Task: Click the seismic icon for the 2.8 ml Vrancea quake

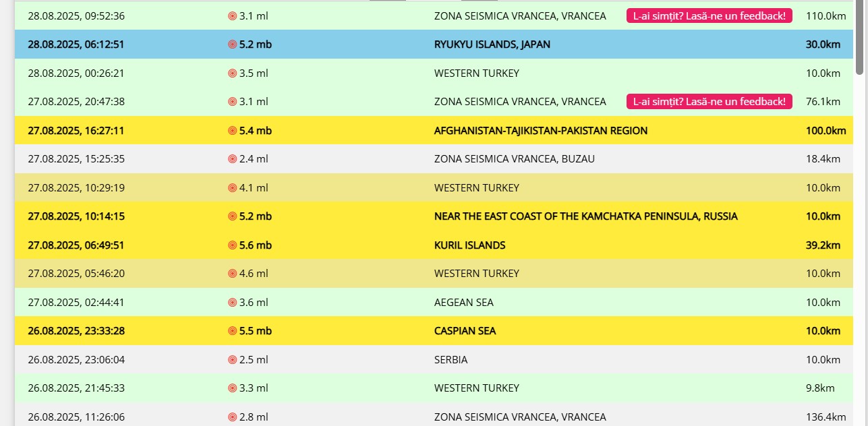Action: pyautogui.click(x=233, y=417)
